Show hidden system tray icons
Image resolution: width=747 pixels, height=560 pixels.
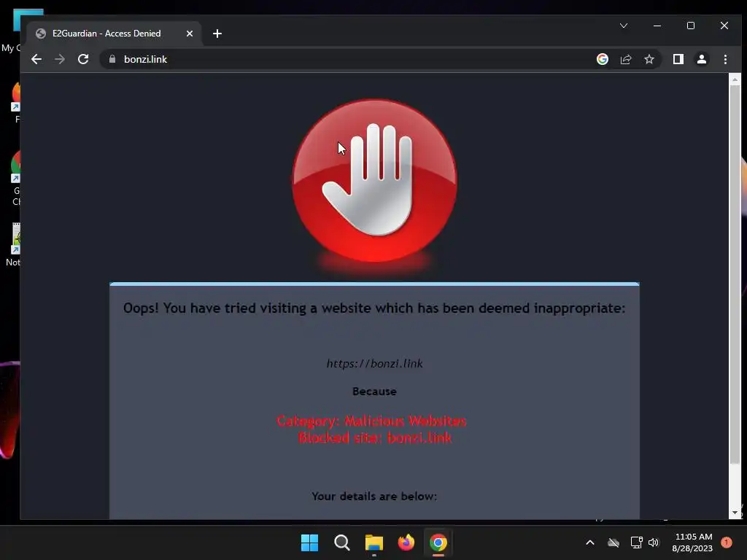click(x=589, y=542)
